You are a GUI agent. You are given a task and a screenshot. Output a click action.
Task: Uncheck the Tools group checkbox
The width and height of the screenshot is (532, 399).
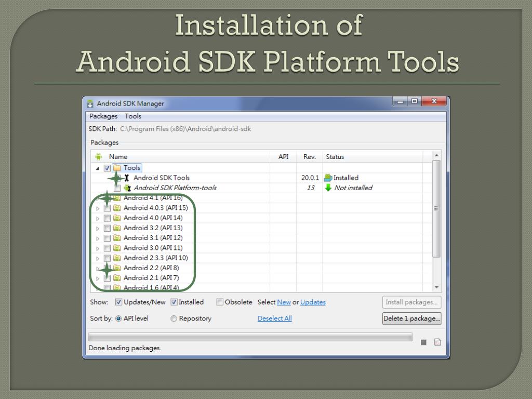point(107,168)
